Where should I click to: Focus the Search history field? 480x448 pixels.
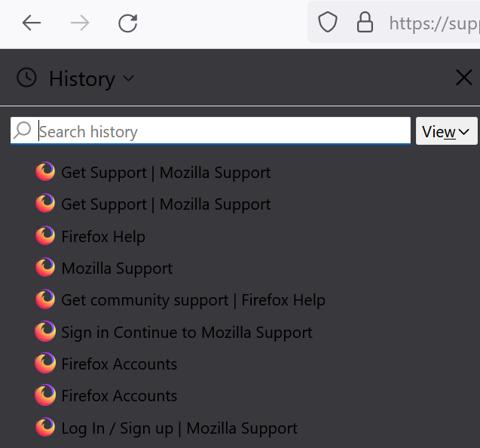(x=210, y=130)
